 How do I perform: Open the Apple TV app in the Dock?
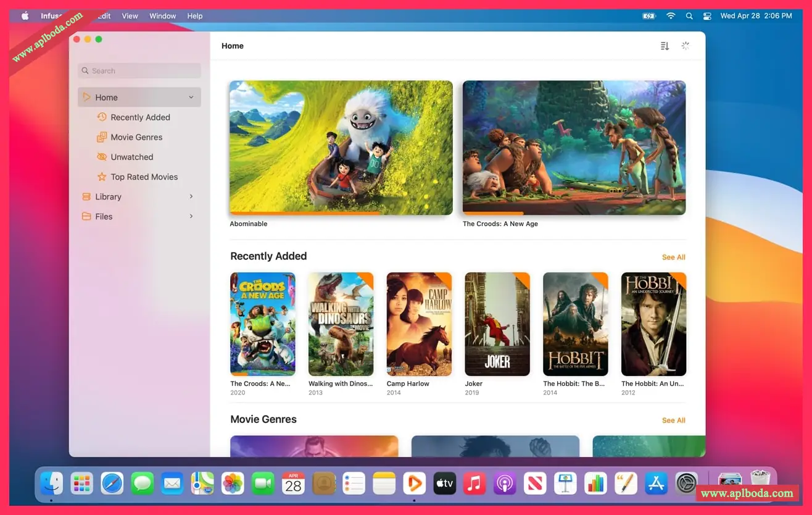point(444,484)
